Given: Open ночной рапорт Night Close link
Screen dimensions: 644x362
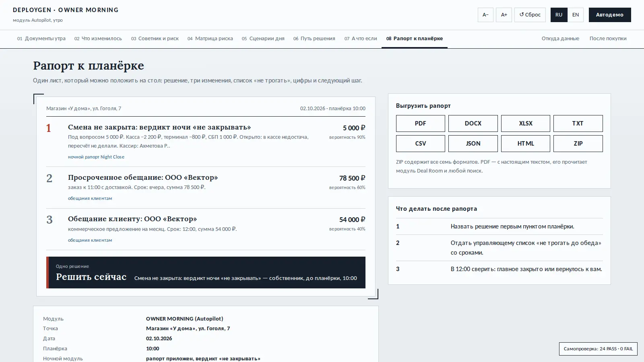Looking at the screenshot, I should (96, 157).
